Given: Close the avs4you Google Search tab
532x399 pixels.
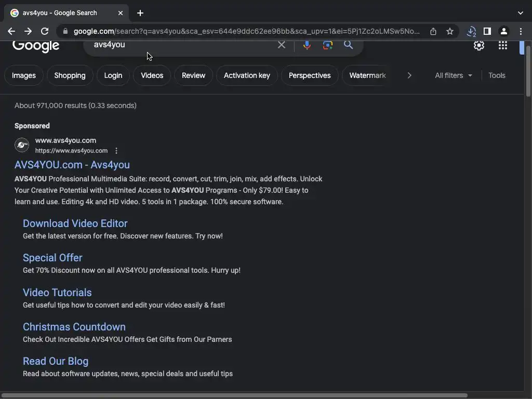Looking at the screenshot, I should pos(121,13).
